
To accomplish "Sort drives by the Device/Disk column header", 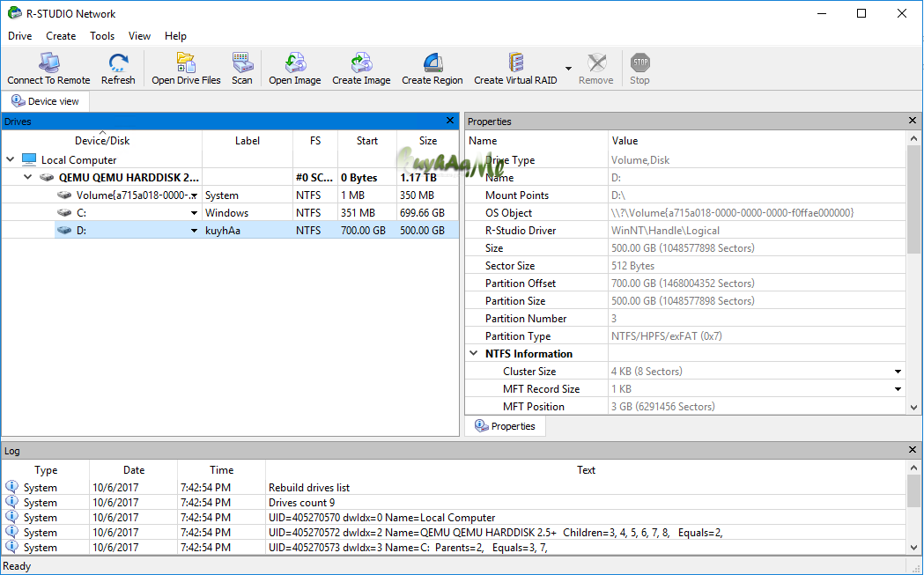I will (102, 141).
